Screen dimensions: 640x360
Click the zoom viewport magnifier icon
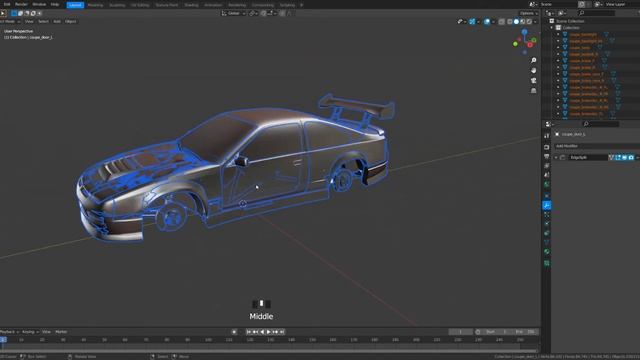pyautogui.click(x=533, y=60)
